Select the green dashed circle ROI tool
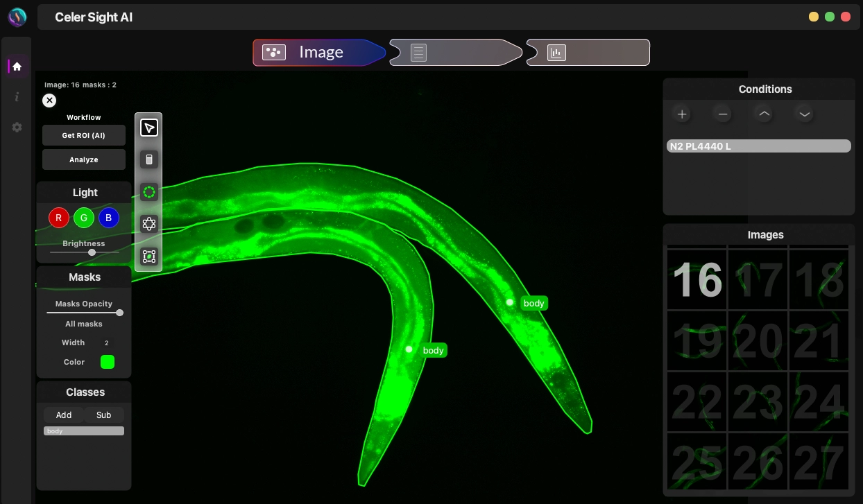 [148, 192]
